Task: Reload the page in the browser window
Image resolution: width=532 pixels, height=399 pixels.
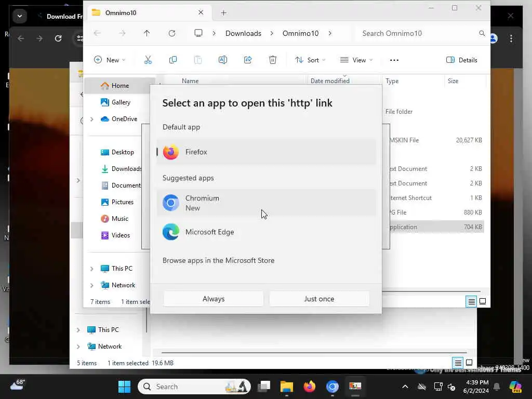Action: tap(58, 38)
